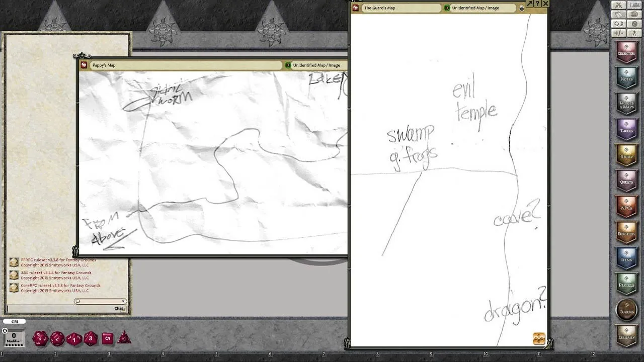Toggle the orange toolbar icon in The Guard's Map
The image size is (644, 362).
[x=539, y=339]
